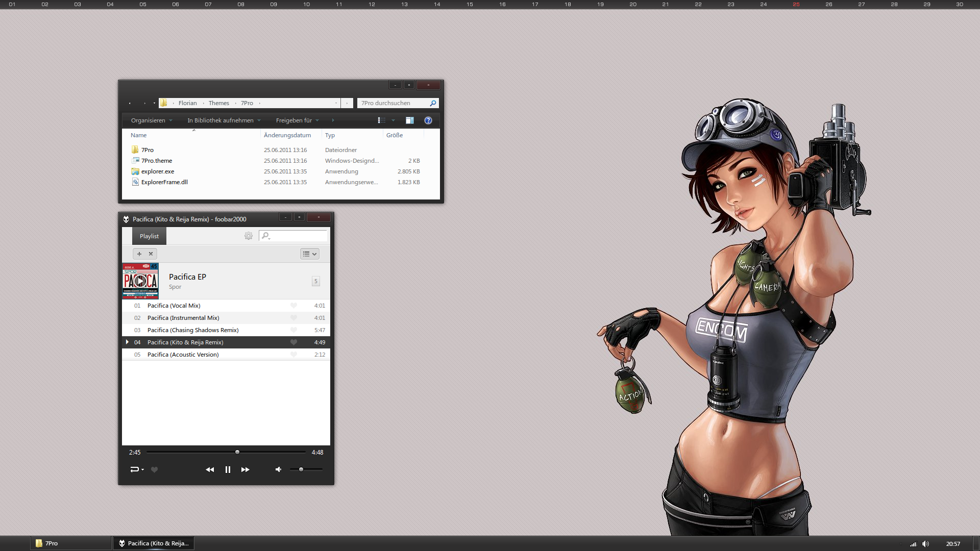Image resolution: width=980 pixels, height=551 pixels.
Task: Show more Explorer toolbar commands chevron
Action: (x=333, y=120)
